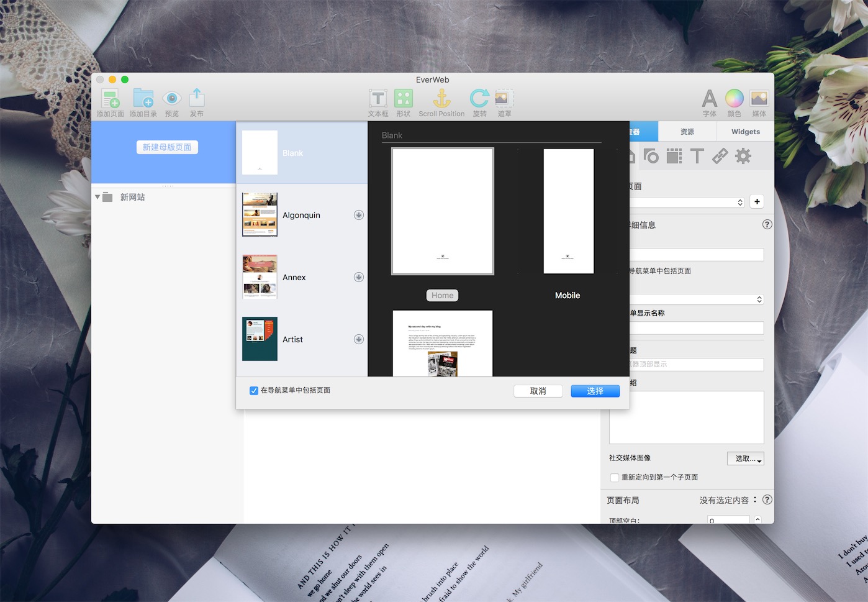Screen dimensions: 868x602
Task: Enable redirect to first child page checkbox
Action: 615,478
